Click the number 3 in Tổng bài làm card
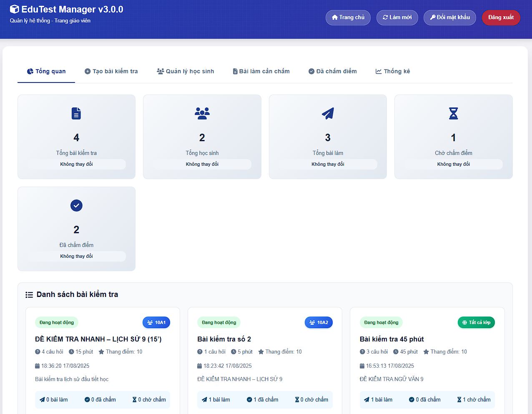Image resolution: width=532 pixels, height=414 pixels. pos(328,137)
